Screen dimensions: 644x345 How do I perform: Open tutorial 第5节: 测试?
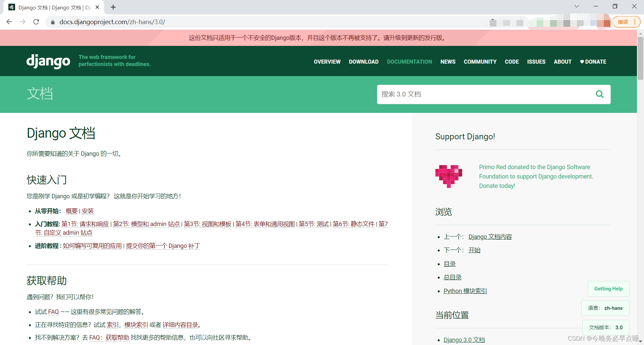coord(314,224)
